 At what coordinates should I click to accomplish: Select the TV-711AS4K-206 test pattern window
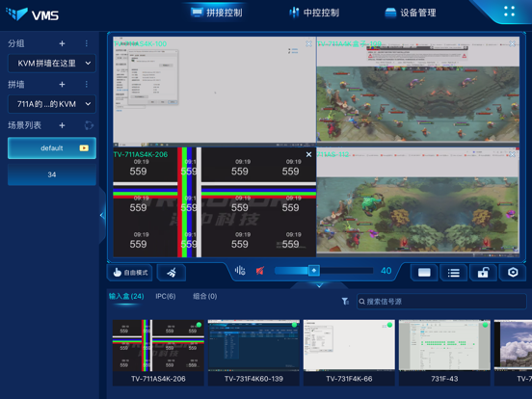[214, 201]
